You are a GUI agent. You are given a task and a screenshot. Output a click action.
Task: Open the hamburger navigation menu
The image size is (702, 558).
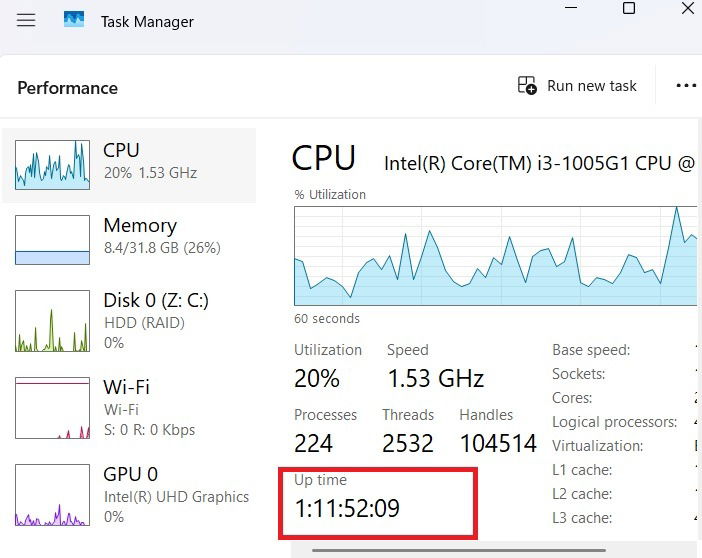26,20
